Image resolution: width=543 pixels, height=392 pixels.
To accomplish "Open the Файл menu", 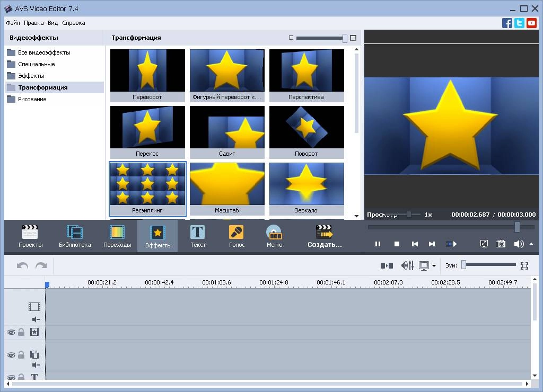I will (13, 23).
